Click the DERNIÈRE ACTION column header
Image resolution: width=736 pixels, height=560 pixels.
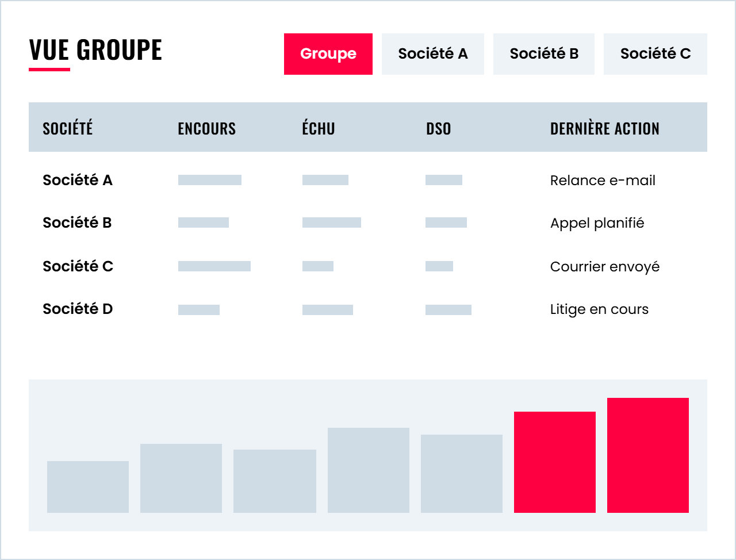coord(605,128)
